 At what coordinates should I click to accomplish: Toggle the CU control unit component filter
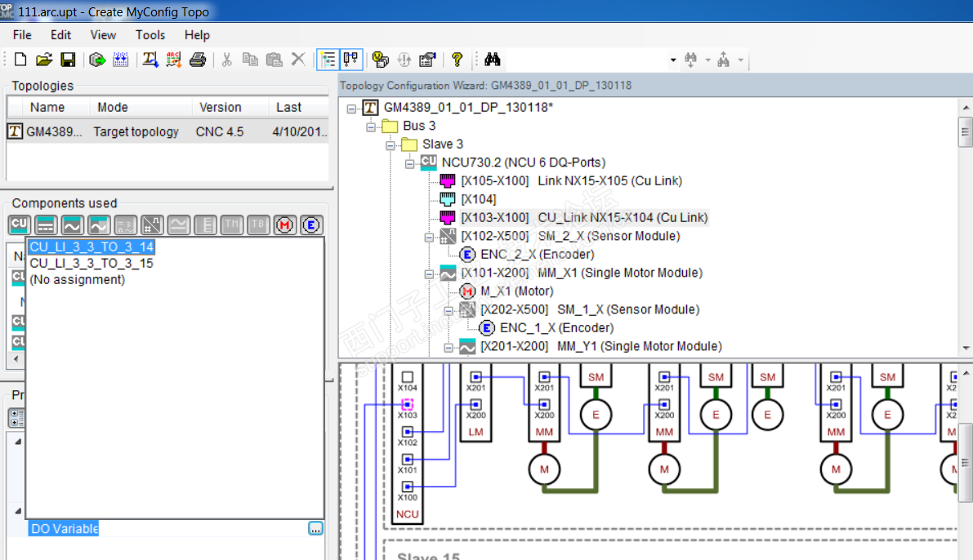tap(20, 225)
